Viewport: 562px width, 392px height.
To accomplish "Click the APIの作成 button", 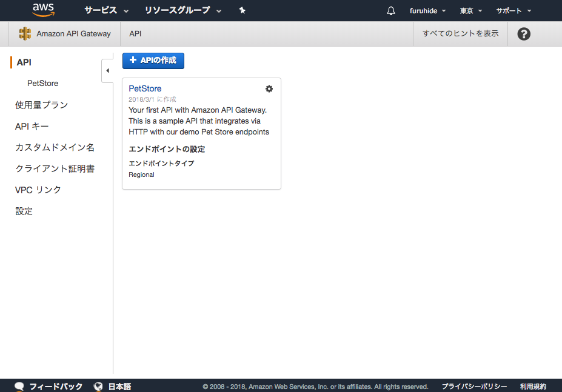I will click(153, 61).
